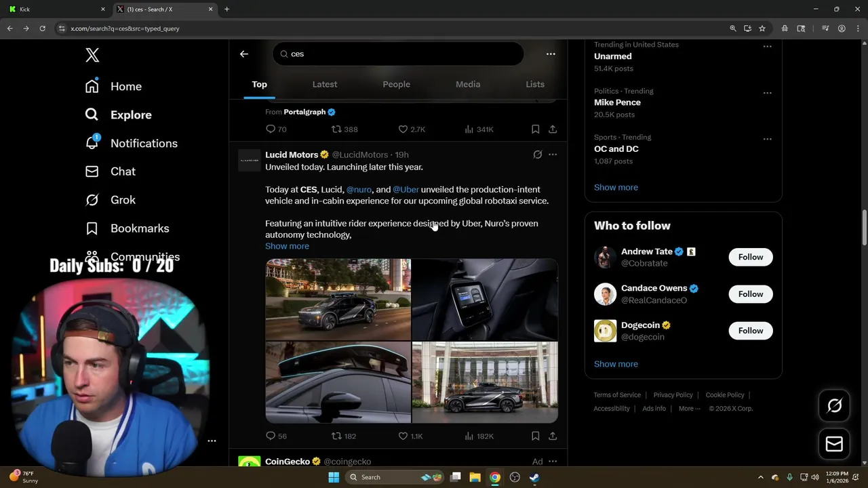Show more Who to follow suggestions

616,364
